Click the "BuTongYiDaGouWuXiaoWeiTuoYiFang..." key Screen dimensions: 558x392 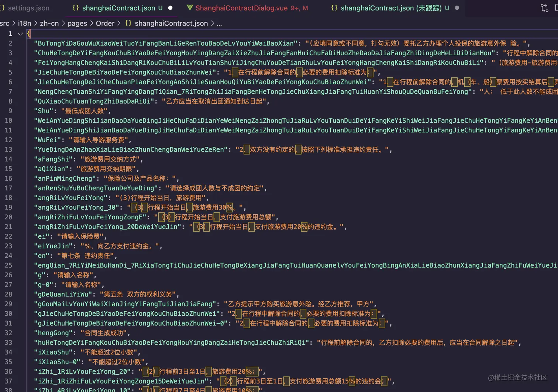[166, 43]
